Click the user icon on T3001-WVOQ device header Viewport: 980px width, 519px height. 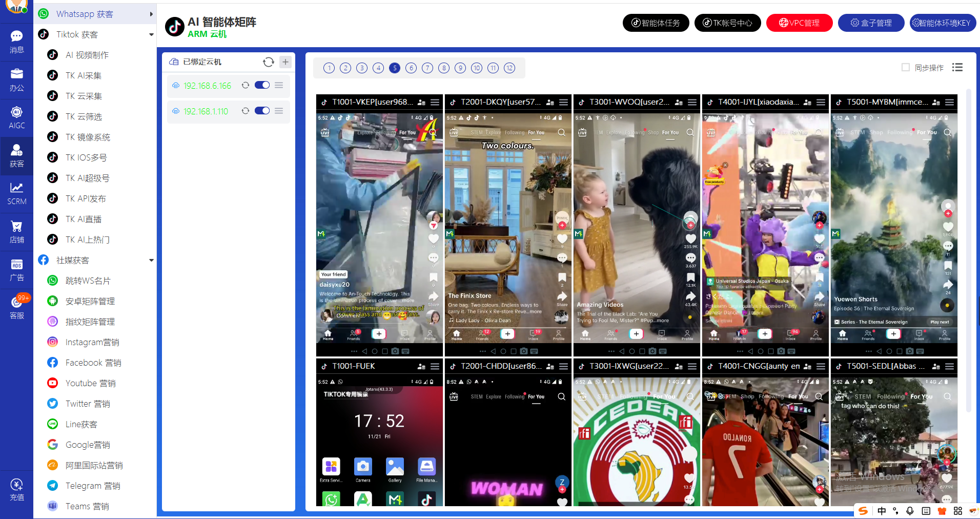(x=679, y=102)
